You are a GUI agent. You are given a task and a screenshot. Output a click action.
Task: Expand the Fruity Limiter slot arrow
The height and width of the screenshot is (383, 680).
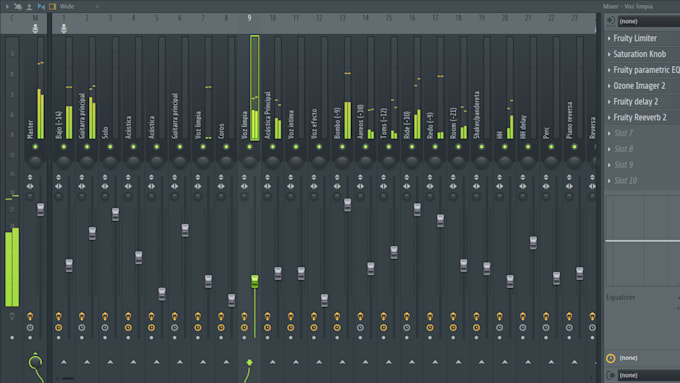pyautogui.click(x=609, y=39)
